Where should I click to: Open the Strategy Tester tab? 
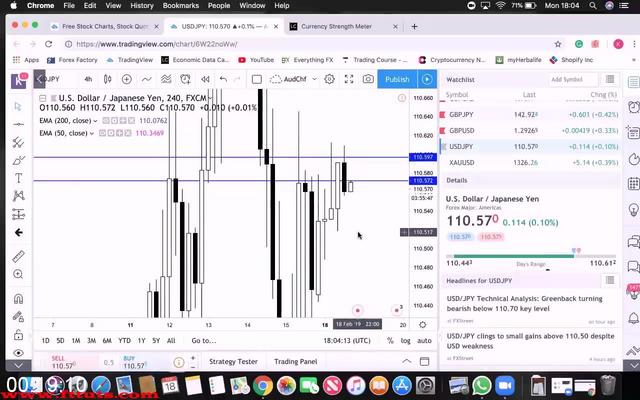tap(233, 362)
